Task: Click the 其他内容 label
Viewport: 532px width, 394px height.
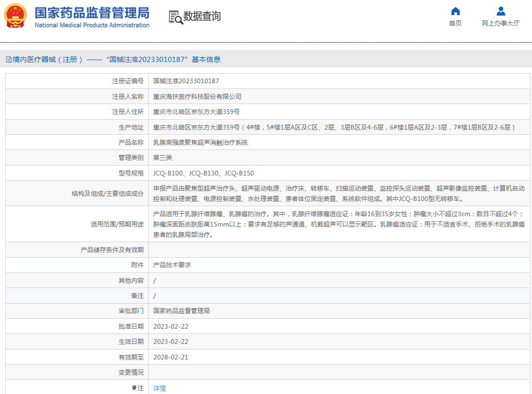Action: point(131,281)
